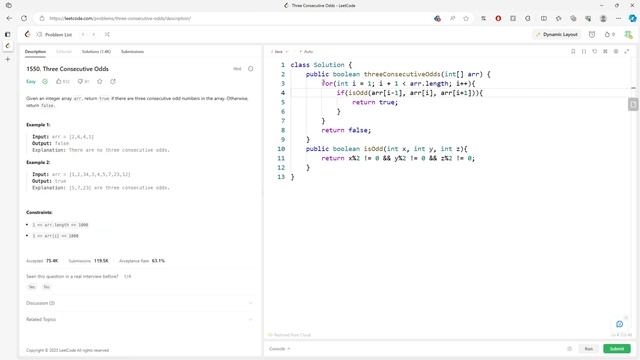The width and height of the screenshot is (640, 360).
Task: Click the solved checkmark icon next to Easy
Action: (x=45, y=82)
